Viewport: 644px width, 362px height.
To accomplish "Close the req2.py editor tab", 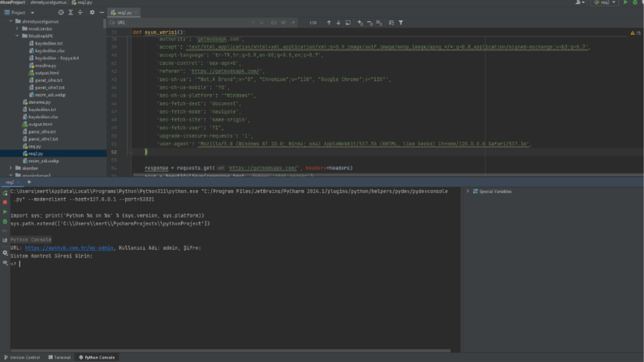I will point(136,13).
